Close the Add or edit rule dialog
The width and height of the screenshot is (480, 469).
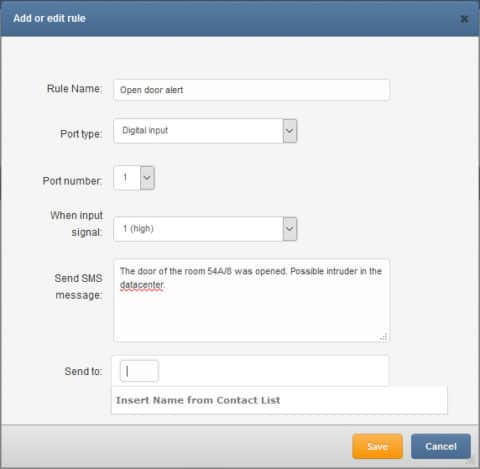464,19
